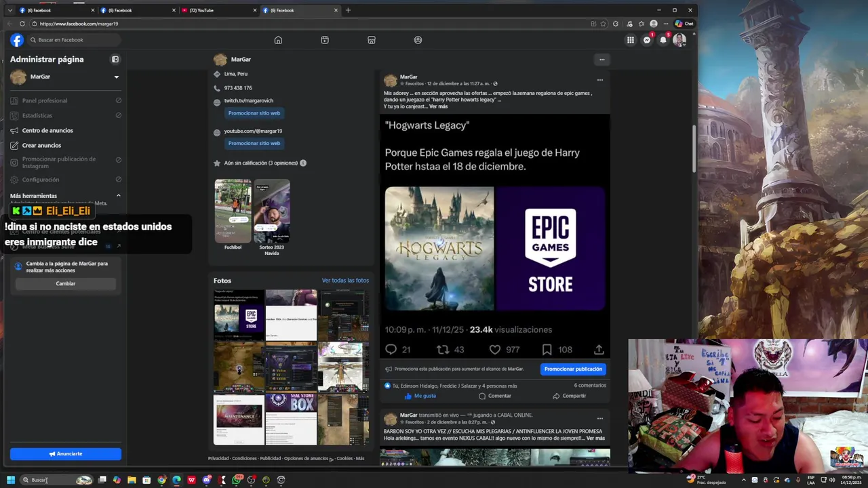This screenshot has width=868, height=488.
Task: Click Compartir on the post
Action: [570, 396]
